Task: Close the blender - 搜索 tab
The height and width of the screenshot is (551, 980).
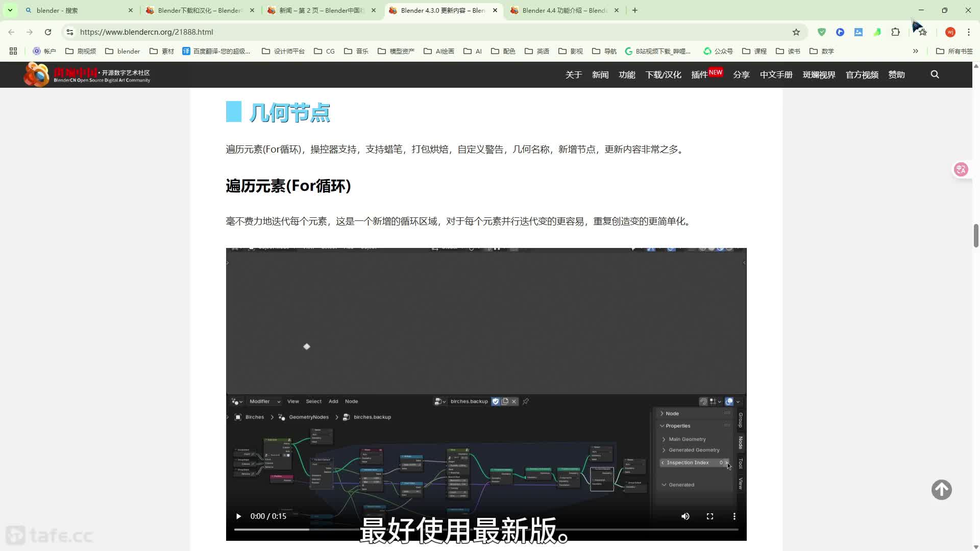Action: tap(130, 10)
